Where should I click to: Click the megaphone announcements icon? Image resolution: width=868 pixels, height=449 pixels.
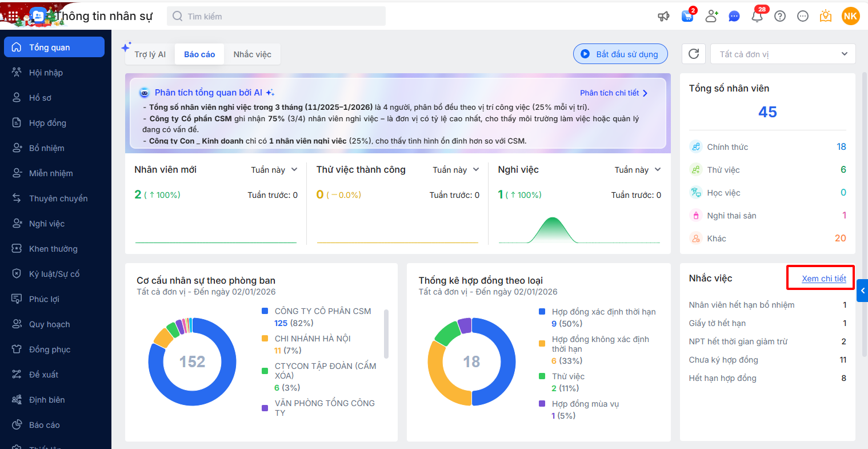[x=663, y=17]
